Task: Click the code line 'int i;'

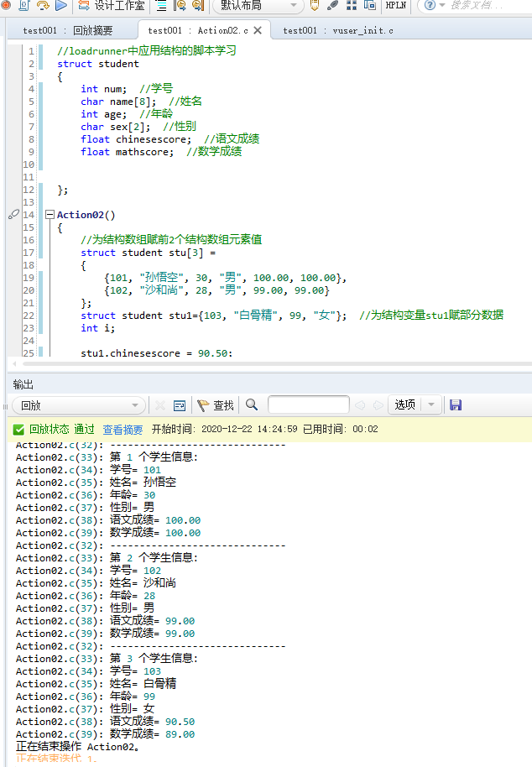Action: click(98, 328)
